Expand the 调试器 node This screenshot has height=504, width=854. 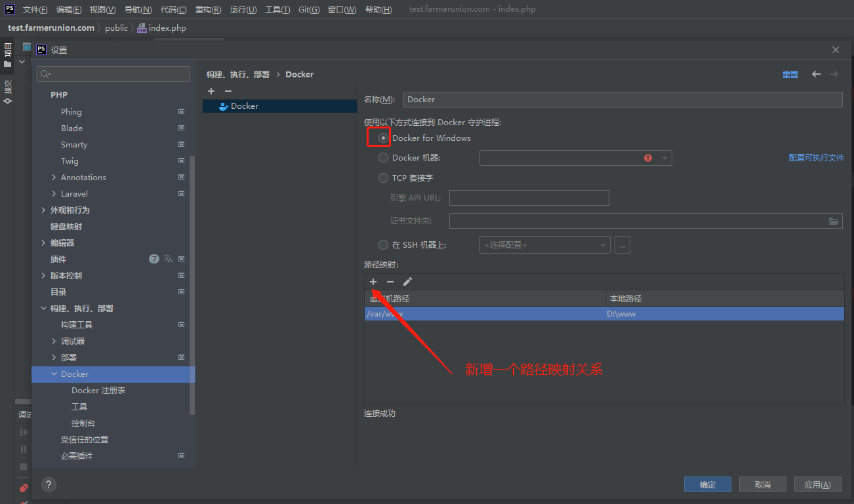(54, 341)
